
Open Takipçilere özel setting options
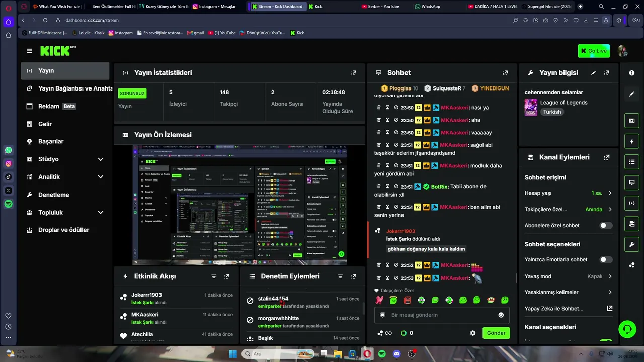(x=569, y=209)
